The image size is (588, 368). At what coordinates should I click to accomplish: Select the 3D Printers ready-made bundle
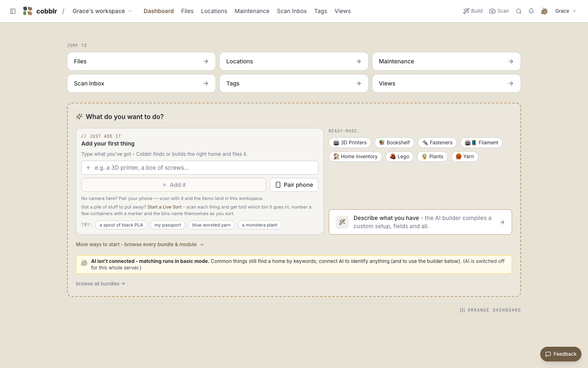(350, 143)
